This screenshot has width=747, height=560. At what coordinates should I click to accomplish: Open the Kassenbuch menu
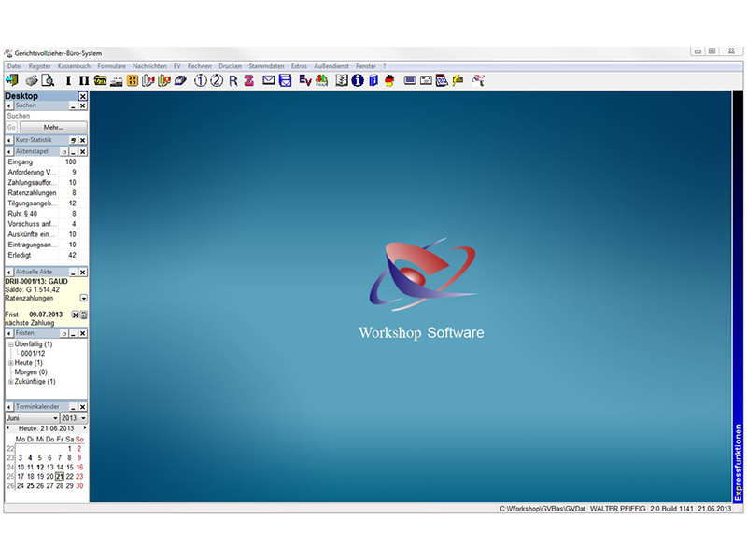pyautogui.click(x=74, y=67)
